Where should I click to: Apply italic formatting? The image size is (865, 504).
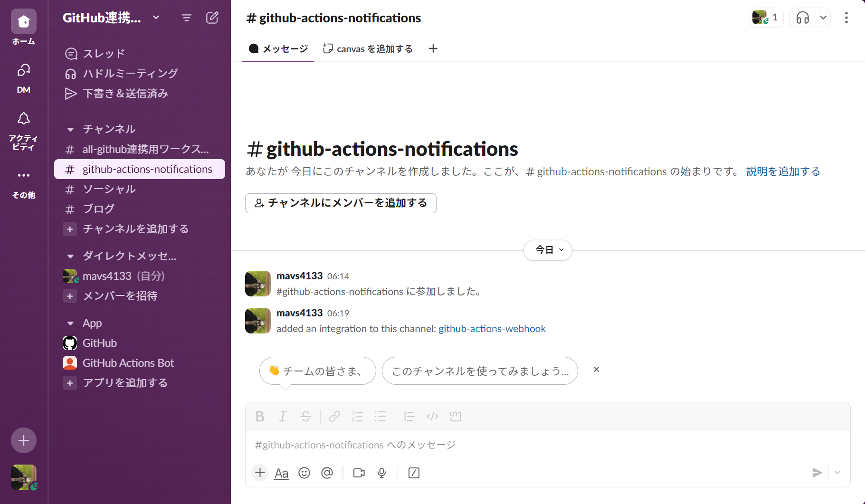click(x=283, y=417)
